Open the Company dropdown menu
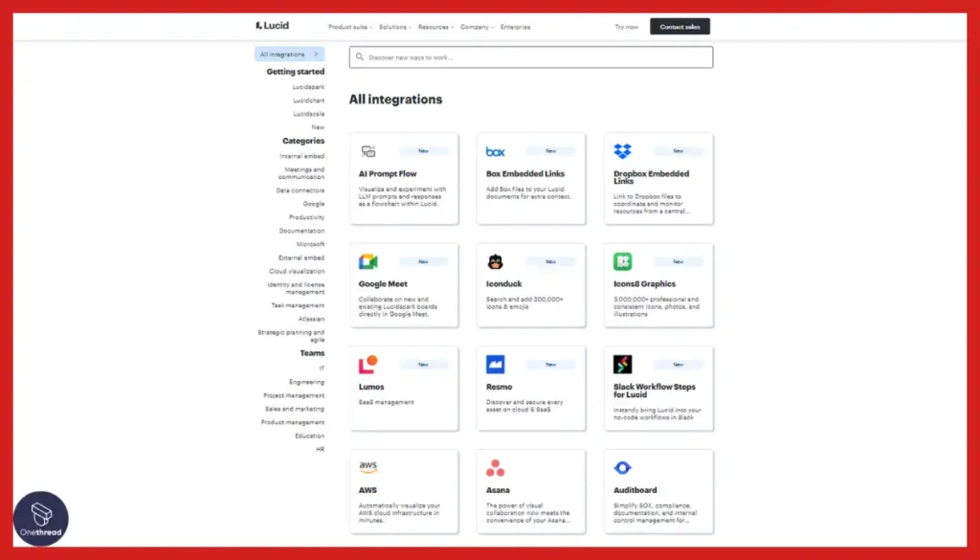The width and height of the screenshot is (980, 560). click(x=477, y=27)
